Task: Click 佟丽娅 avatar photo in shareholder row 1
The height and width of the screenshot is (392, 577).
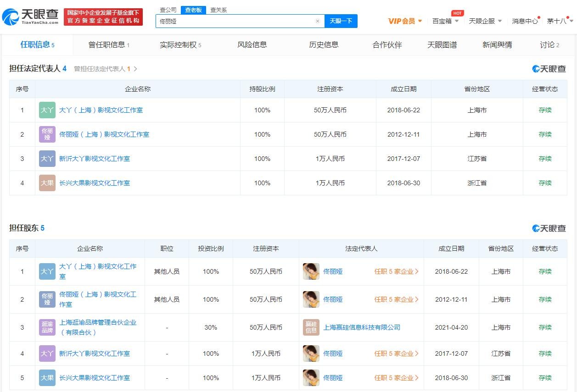Action: (311, 271)
